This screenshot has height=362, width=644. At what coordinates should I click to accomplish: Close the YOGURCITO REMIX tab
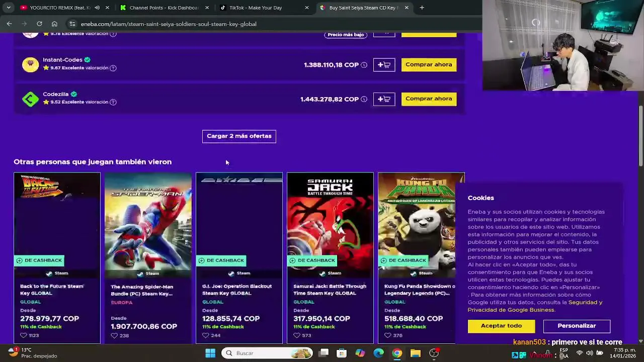tap(107, 8)
